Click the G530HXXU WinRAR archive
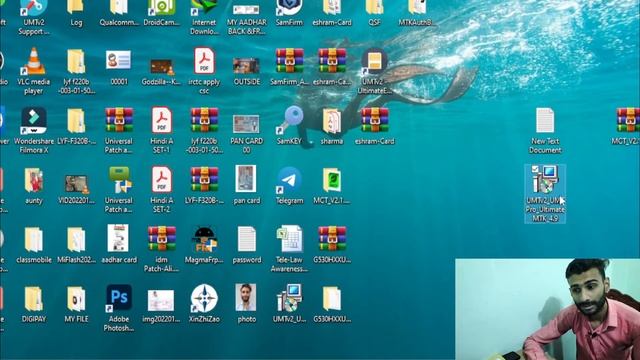Screen dimensions: 640x360 [x=332, y=239]
